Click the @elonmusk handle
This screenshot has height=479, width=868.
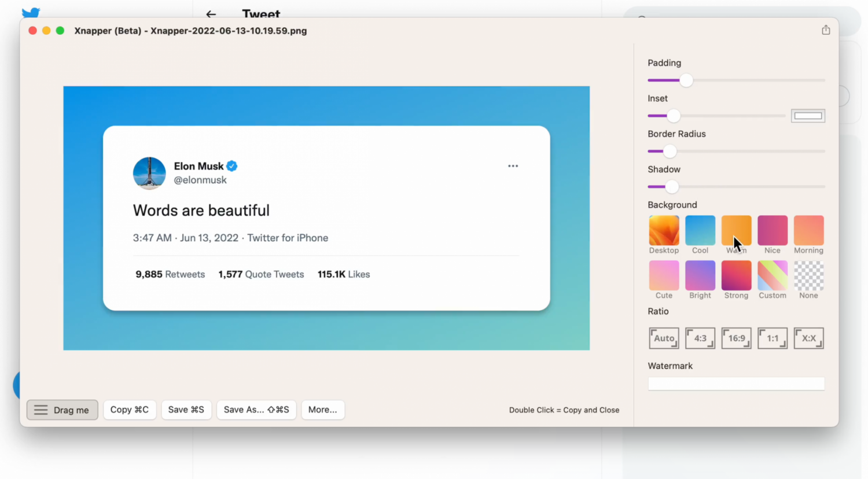(200, 180)
